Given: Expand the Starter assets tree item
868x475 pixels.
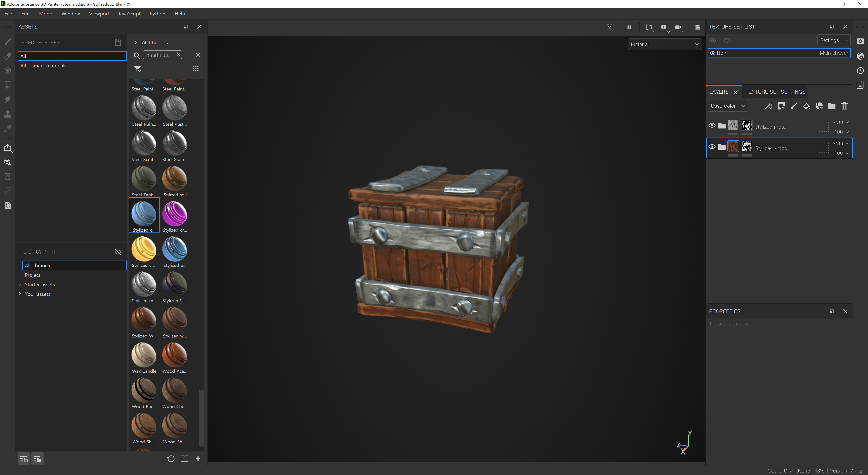Looking at the screenshot, I should coord(20,284).
